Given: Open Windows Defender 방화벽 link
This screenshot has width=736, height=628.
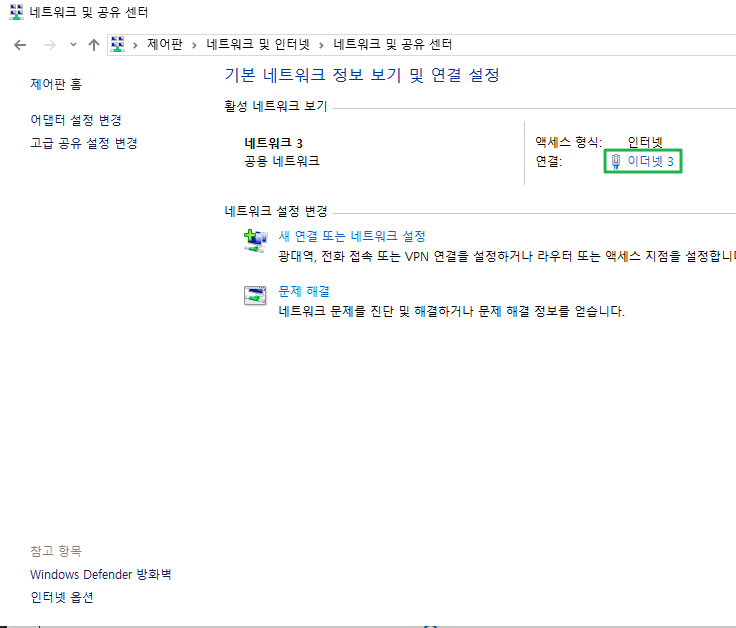Looking at the screenshot, I should coord(100,574).
